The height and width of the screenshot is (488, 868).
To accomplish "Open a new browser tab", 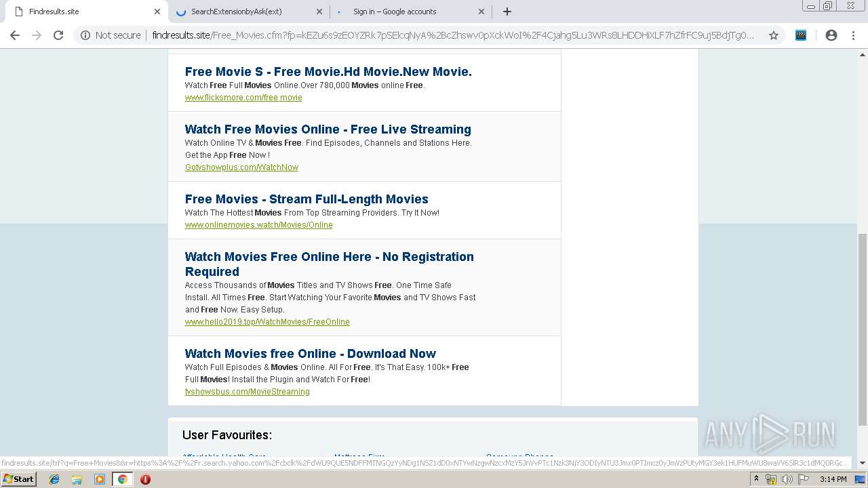I will point(507,12).
